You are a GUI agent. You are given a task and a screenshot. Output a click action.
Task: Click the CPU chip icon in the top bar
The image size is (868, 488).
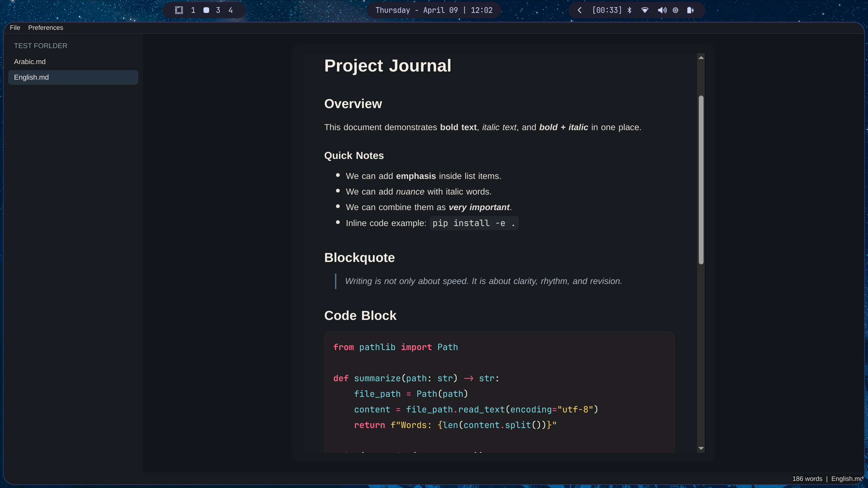pyautogui.click(x=676, y=10)
